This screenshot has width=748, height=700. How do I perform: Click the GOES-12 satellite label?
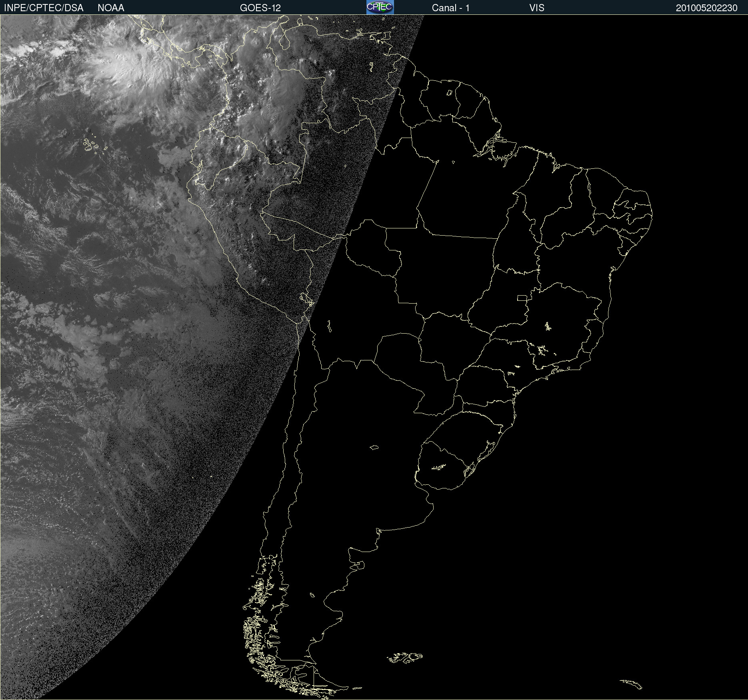[x=260, y=8]
